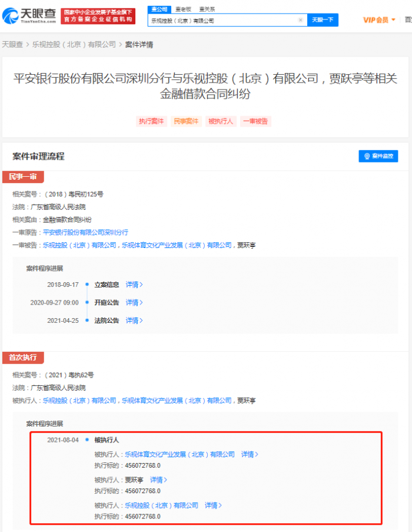The image size is (412, 532).
Task: Click 案件详情 breadcrumb text
Action: tap(139, 44)
